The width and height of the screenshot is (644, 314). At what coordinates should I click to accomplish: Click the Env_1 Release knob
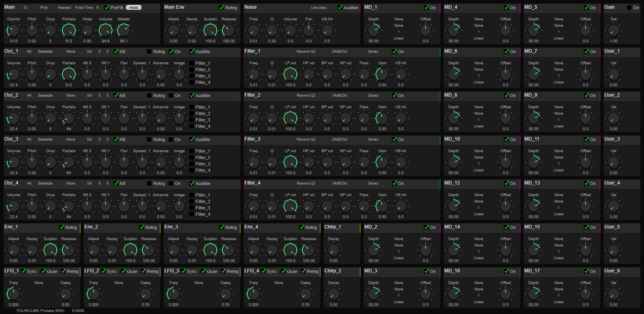coord(69,250)
